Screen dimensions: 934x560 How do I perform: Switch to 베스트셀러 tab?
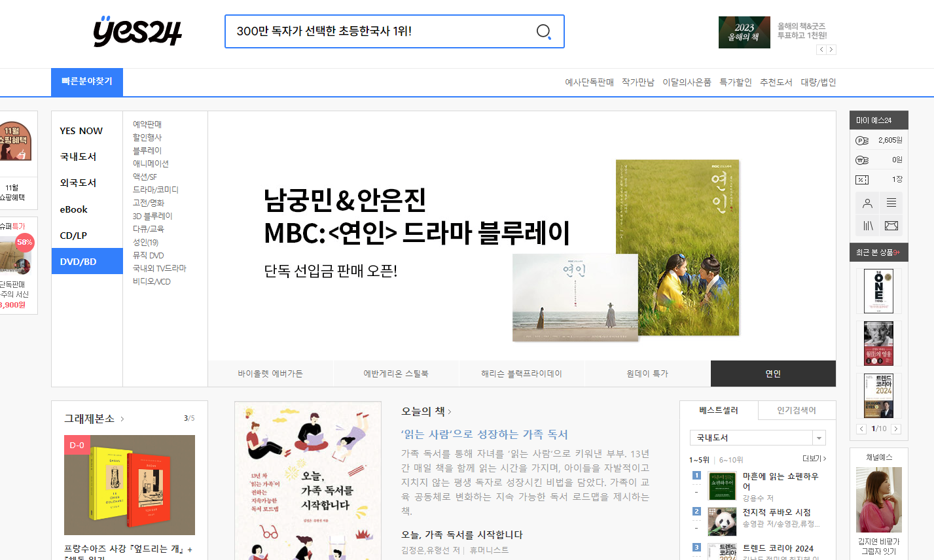[719, 410]
